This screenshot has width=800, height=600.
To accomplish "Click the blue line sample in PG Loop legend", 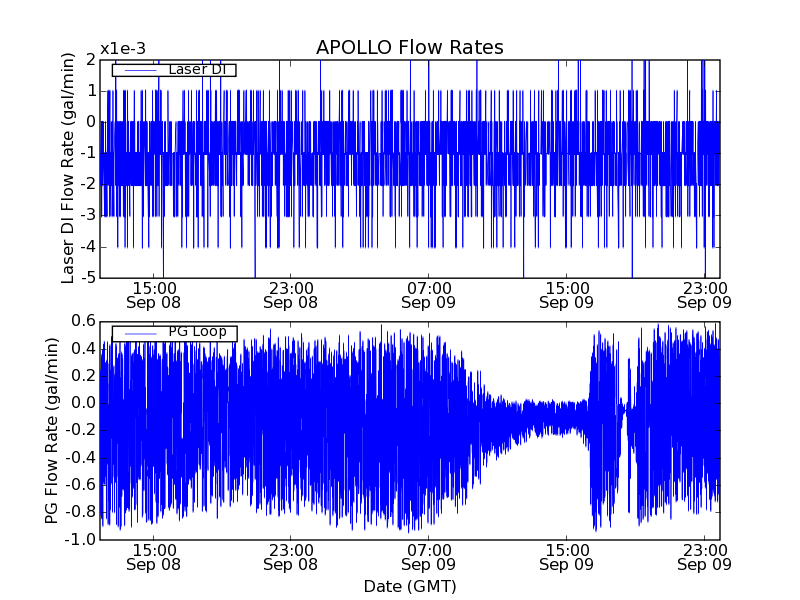I will point(137,332).
